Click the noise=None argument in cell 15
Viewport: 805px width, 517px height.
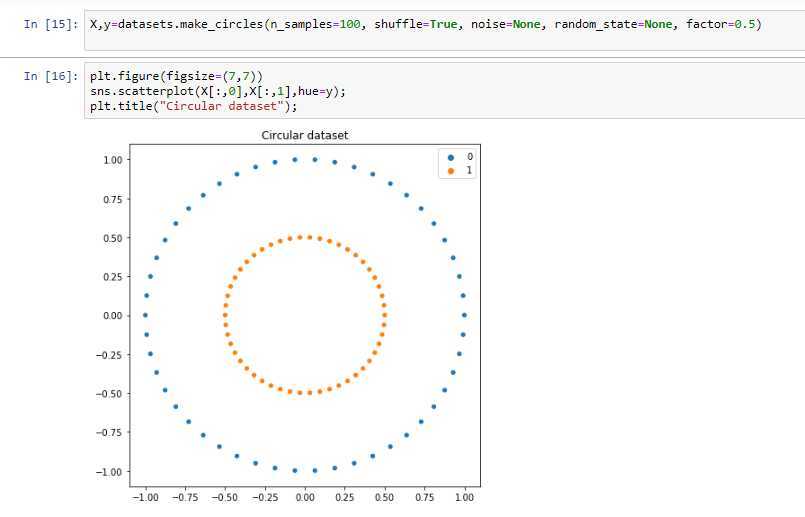click(506, 24)
